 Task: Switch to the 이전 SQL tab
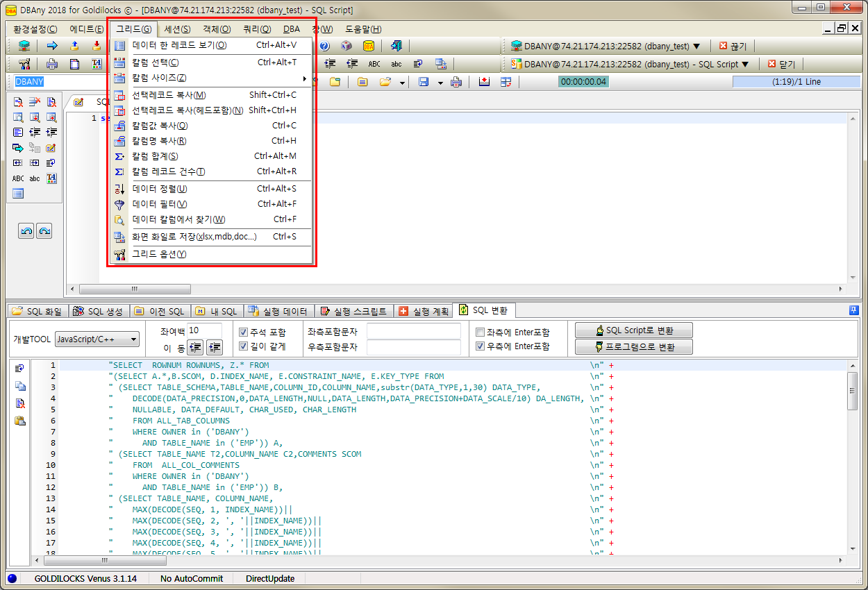[x=159, y=311]
